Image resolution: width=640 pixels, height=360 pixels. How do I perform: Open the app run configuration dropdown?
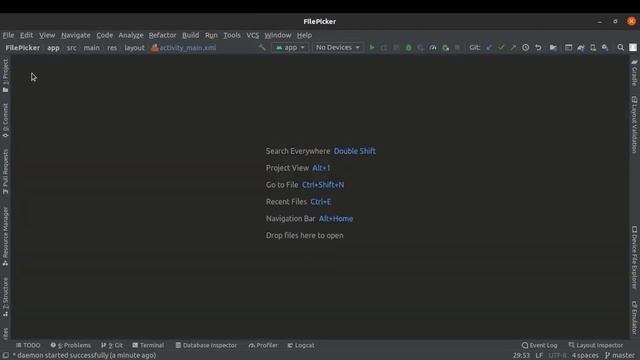click(290, 47)
